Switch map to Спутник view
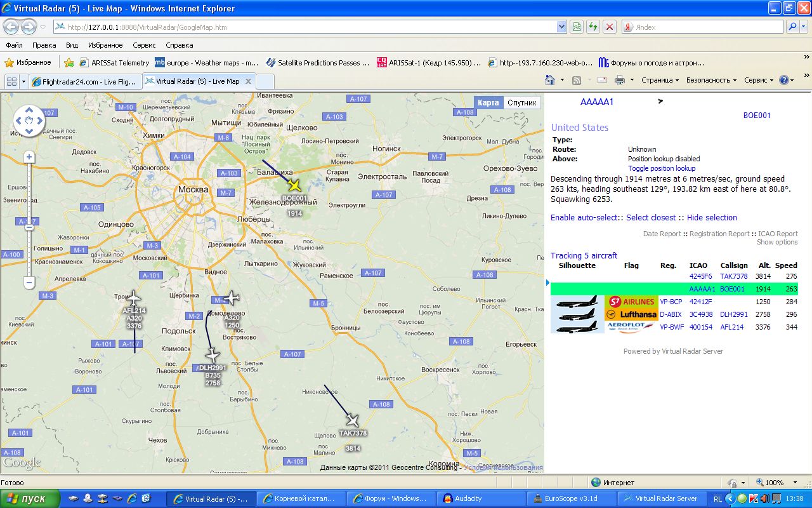Screen dimensions: 812x508 click(x=522, y=103)
